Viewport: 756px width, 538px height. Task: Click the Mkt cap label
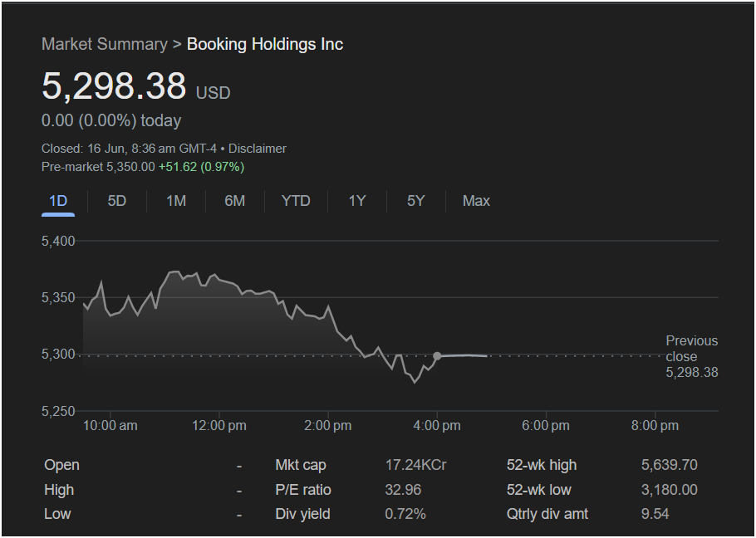pyautogui.click(x=301, y=465)
